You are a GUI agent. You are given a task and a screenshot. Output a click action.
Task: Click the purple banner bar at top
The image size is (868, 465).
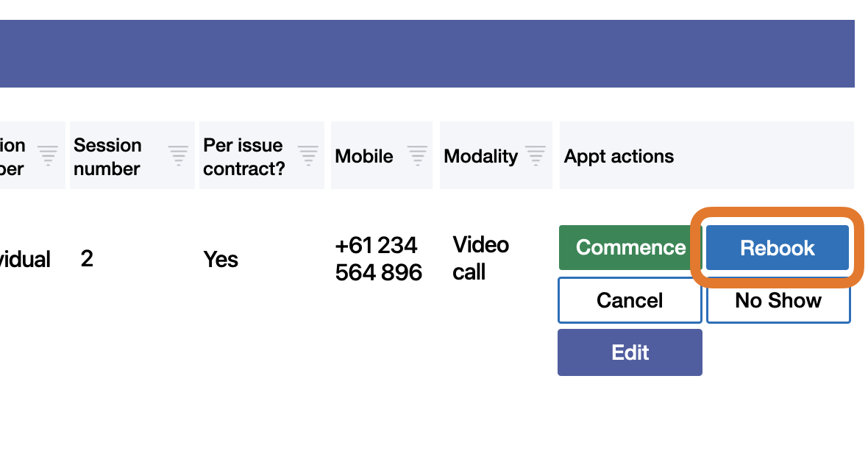427,54
